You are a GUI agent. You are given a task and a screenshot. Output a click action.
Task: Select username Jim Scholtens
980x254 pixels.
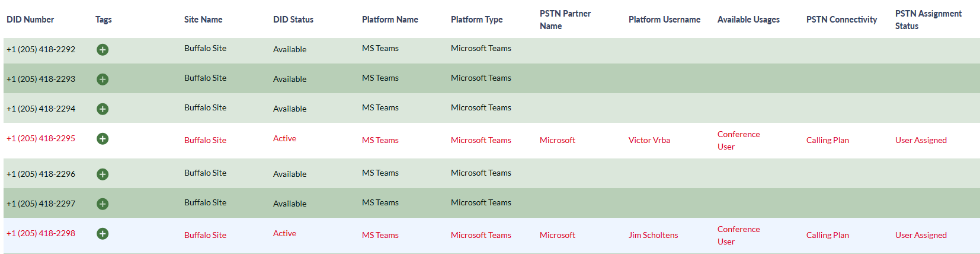coord(653,235)
